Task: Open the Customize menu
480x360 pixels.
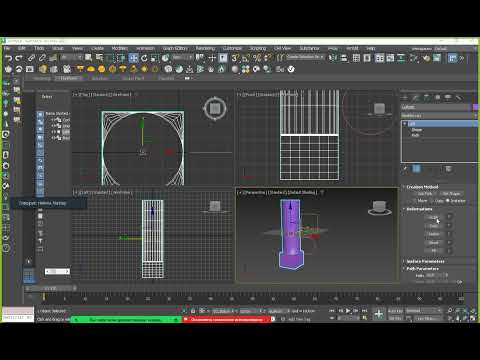Action: click(232, 49)
